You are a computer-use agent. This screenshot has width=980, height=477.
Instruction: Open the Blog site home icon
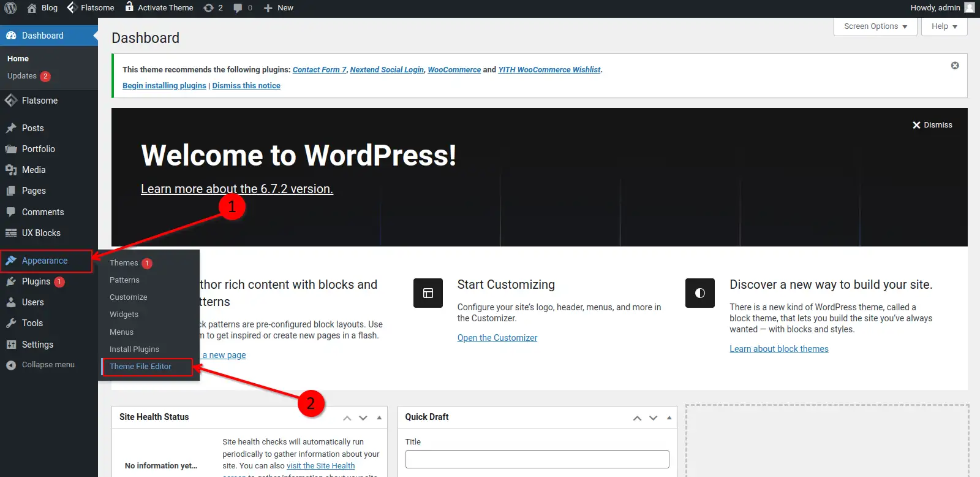pyautogui.click(x=32, y=8)
